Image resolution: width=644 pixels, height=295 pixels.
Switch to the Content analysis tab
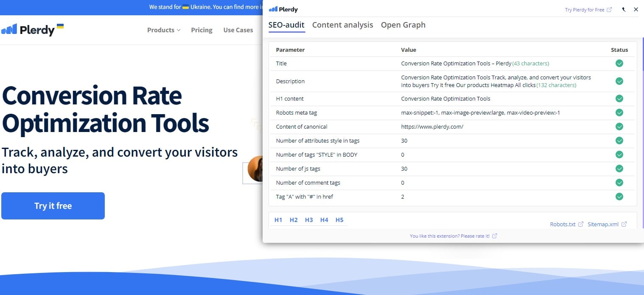(343, 25)
